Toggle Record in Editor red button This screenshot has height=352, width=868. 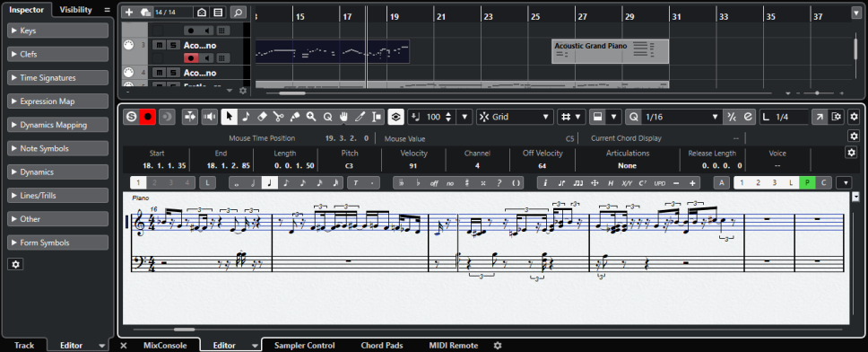[148, 117]
